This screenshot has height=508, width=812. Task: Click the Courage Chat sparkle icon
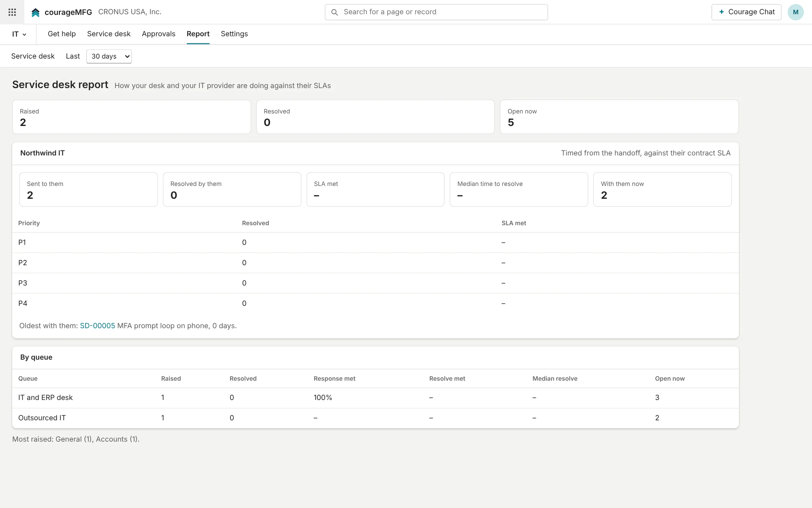point(721,12)
